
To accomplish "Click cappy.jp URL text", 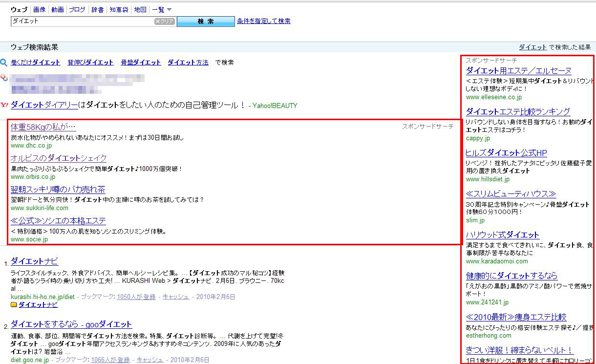I will coord(478,138).
